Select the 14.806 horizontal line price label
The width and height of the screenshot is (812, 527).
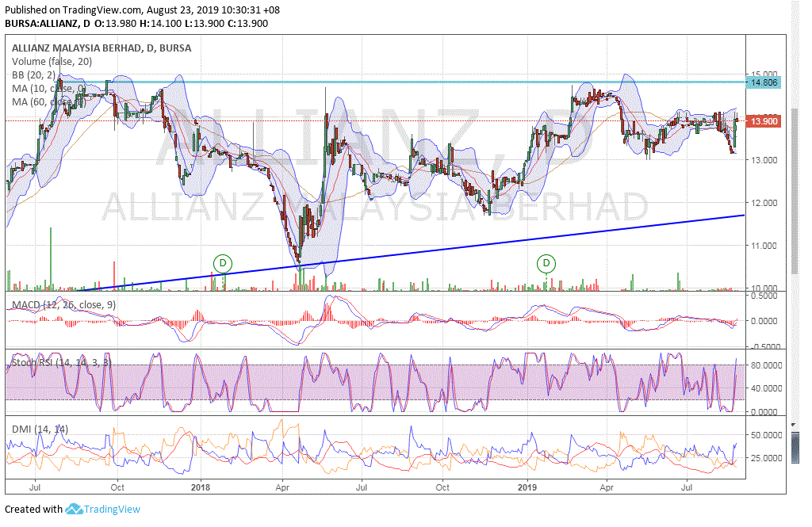764,82
